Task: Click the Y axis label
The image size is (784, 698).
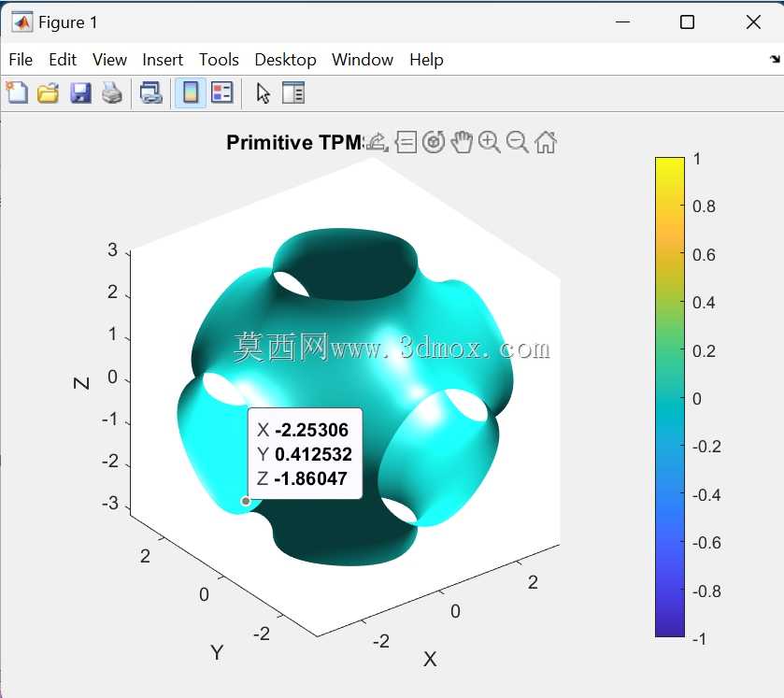Action: 217,652
